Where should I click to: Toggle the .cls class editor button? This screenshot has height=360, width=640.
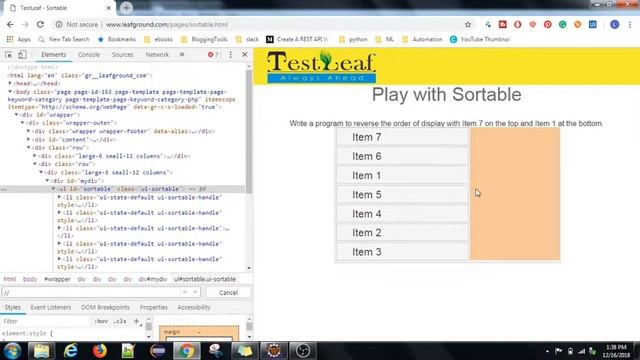click(120, 322)
